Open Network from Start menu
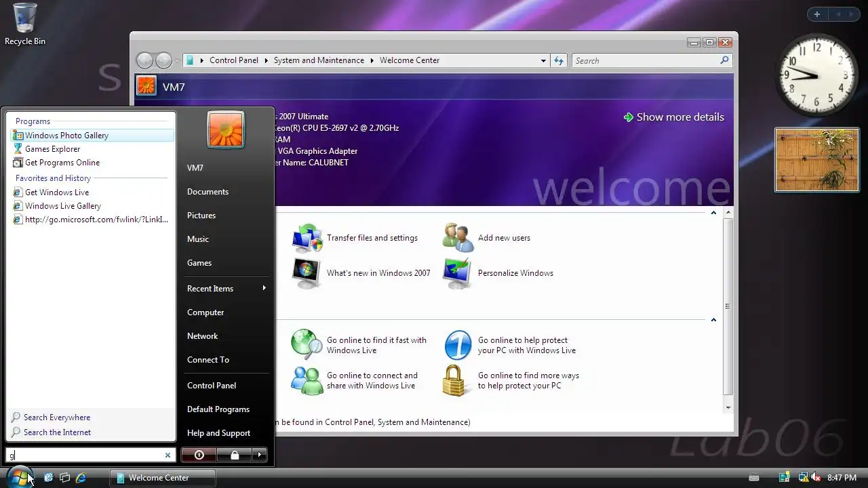The image size is (868, 488). pyautogui.click(x=202, y=336)
